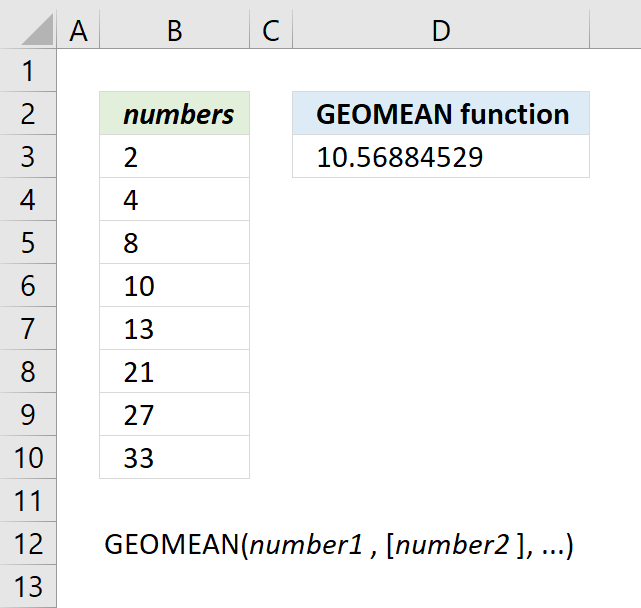Screen dimensions: 641x608
Task: Select row 13 header
Action: (28, 586)
